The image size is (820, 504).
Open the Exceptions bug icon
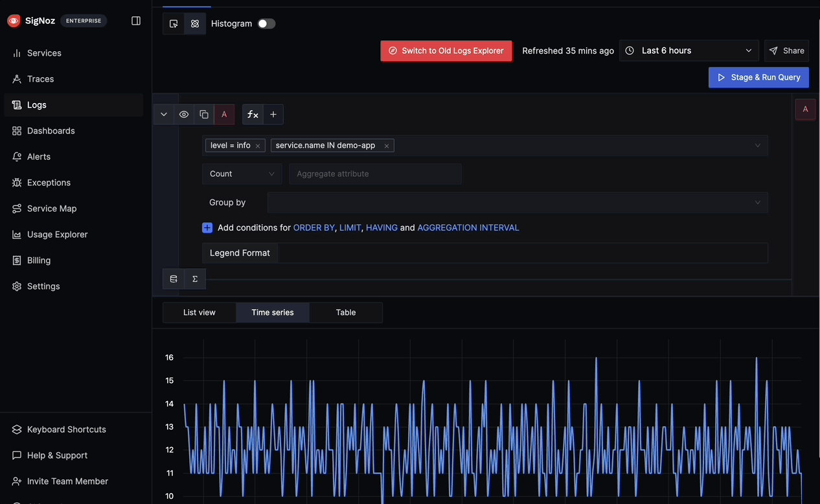click(x=17, y=183)
